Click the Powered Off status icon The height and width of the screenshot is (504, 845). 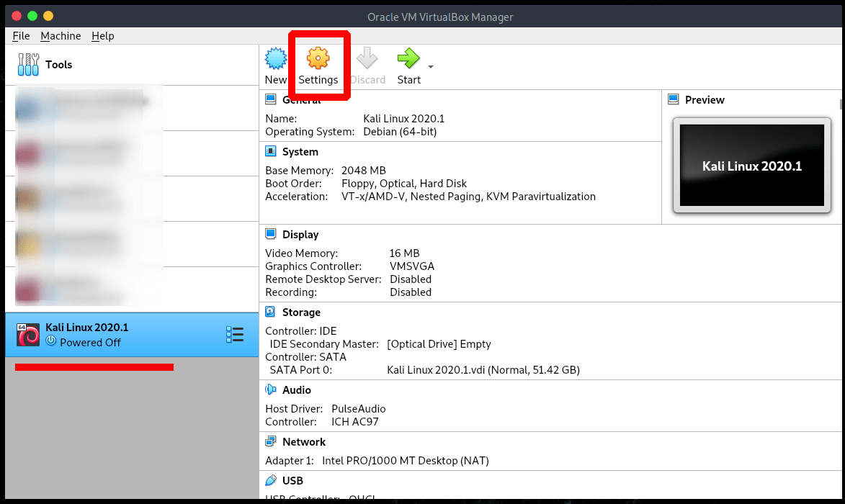click(x=51, y=341)
